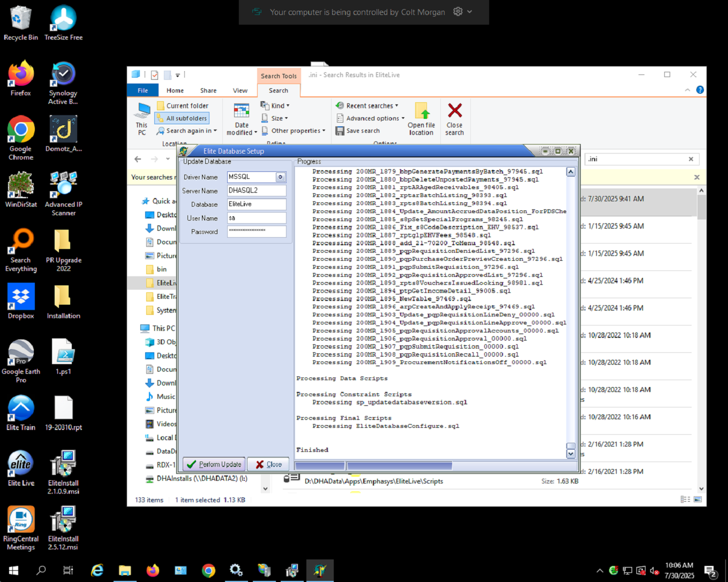The height and width of the screenshot is (582, 728).
Task: Select the 19-20310.rpt file icon
Action: pyautogui.click(x=63, y=413)
